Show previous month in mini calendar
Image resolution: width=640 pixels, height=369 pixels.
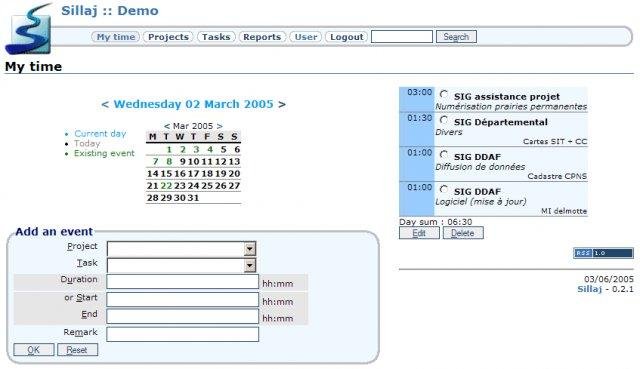(167, 126)
